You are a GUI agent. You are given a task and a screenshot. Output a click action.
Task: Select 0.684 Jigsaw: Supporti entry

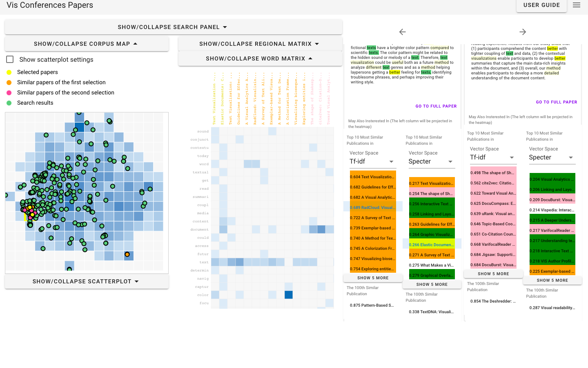[493, 255]
